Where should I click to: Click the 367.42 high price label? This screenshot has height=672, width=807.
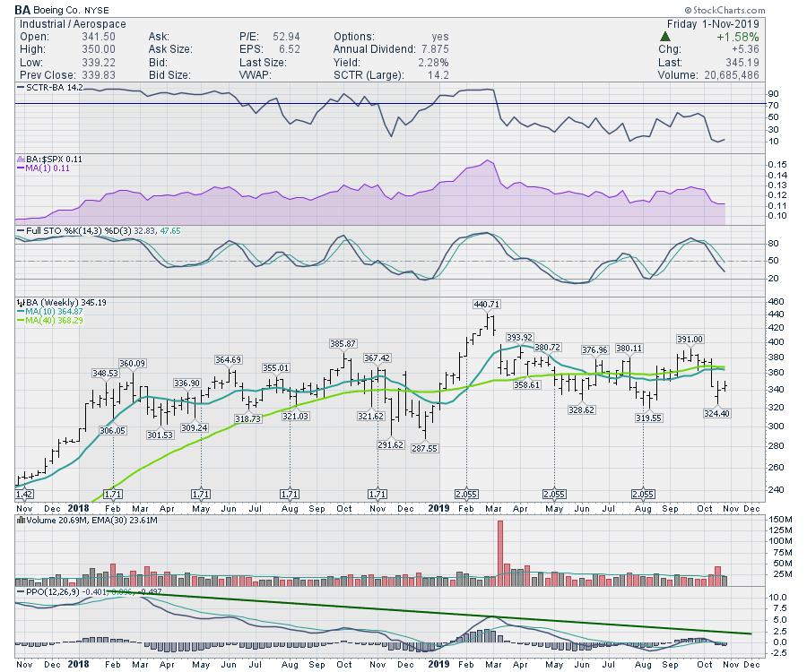[x=377, y=358]
